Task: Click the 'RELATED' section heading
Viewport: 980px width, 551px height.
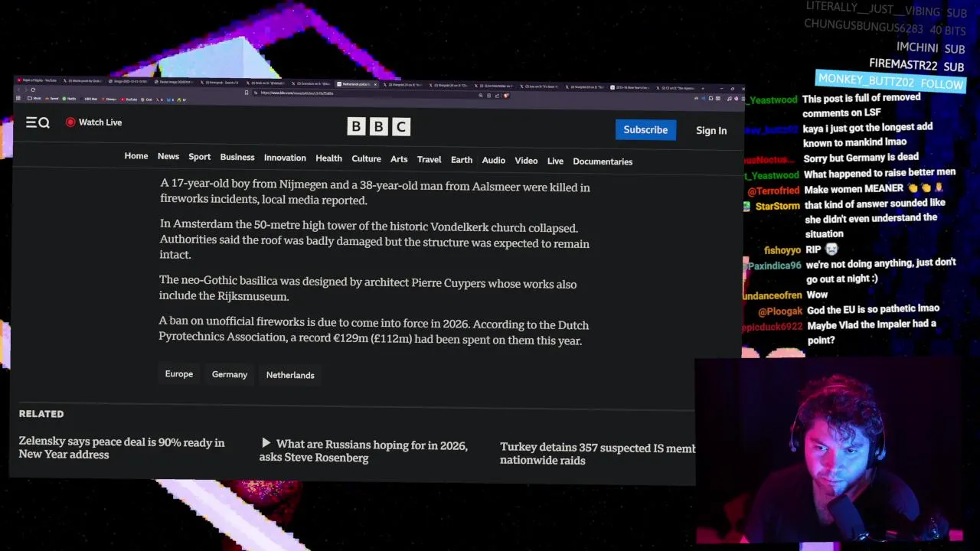Action: tap(41, 414)
